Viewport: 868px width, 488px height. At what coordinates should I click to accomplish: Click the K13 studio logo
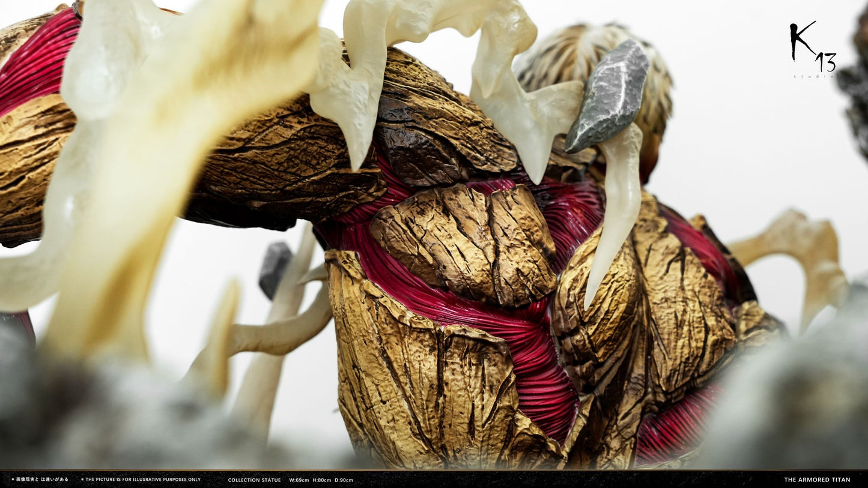pyautogui.click(x=813, y=49)
